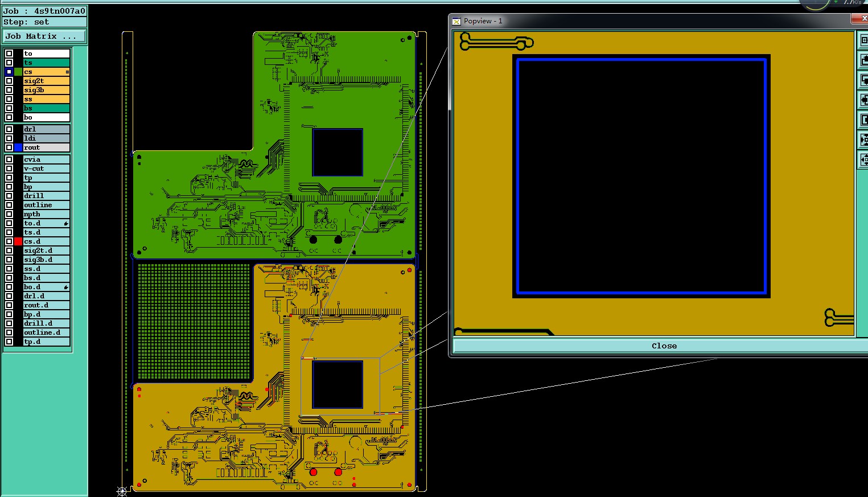Check the box beside the ss.d layer
The width and height of the screenshot is (868, 497).
point(9,269)
